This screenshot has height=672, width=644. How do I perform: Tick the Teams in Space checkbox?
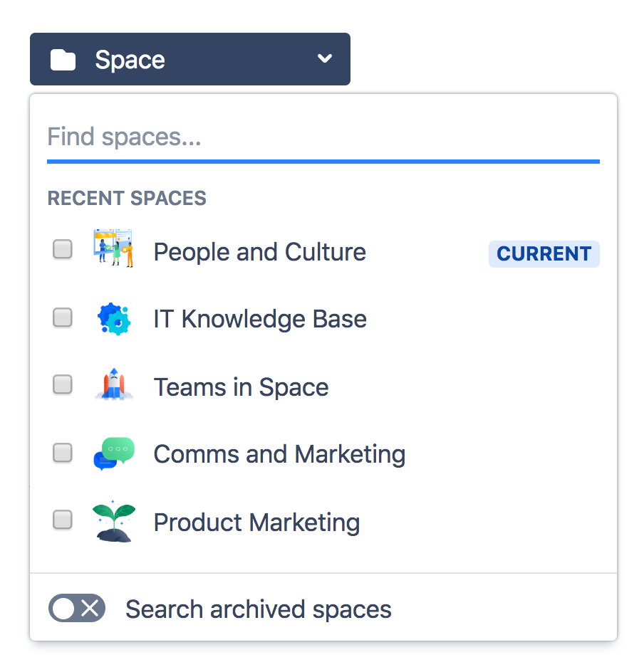click(x=63, y=385)
